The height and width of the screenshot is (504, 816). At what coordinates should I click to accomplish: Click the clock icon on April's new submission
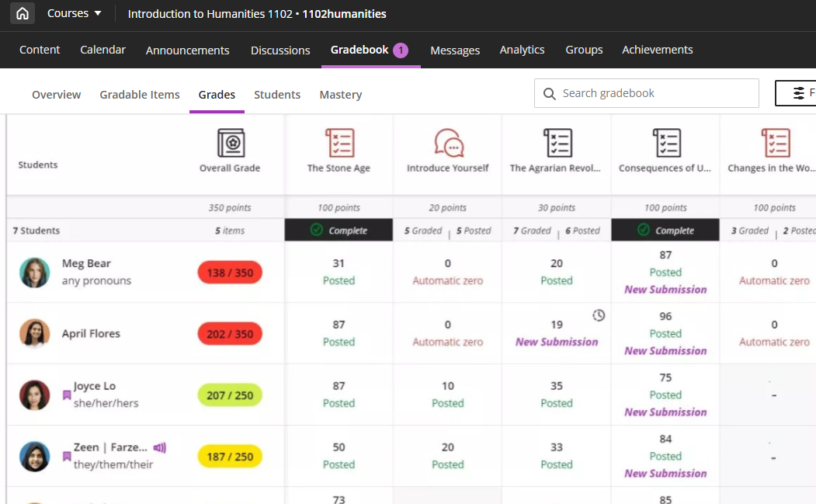[599, 315]
